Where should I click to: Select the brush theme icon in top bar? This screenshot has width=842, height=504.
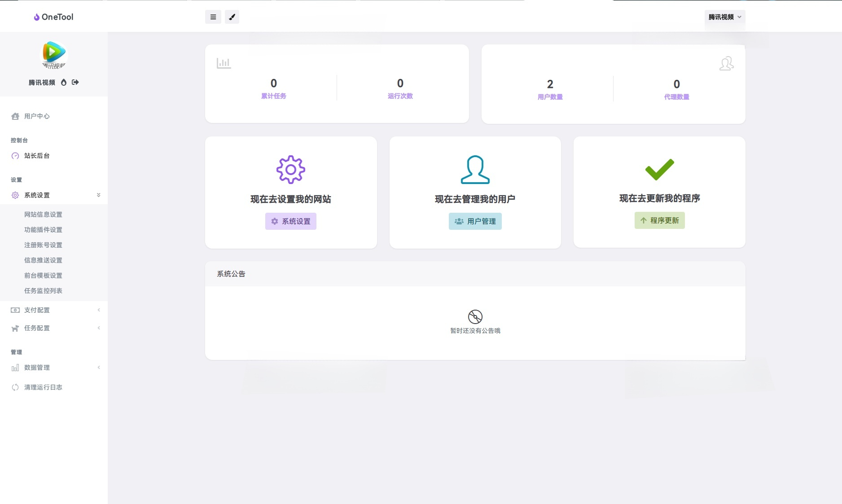pos(232,17)
